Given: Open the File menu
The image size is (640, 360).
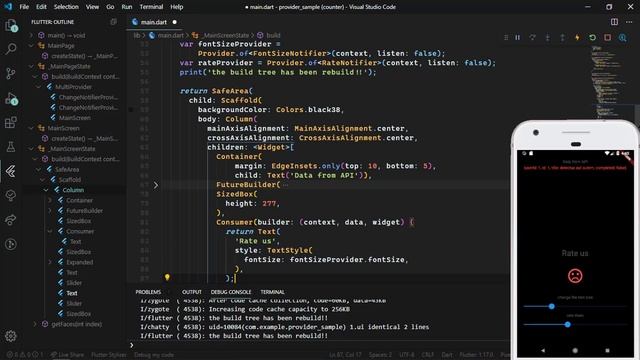Looking at the screenshot, I should 24,7.
